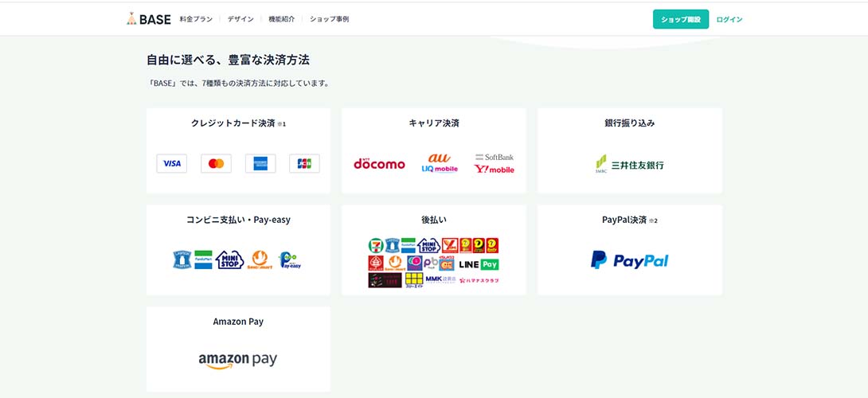The height and width of the screenshot is (398, 868).
Task: Click the docomo logo
Action: tap(379, 164)
